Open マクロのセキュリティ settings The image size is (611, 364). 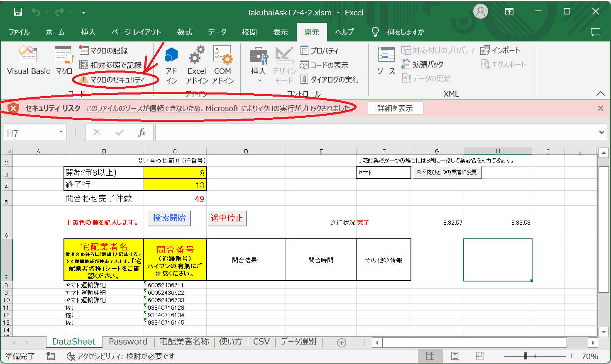(x=113, y=80)
